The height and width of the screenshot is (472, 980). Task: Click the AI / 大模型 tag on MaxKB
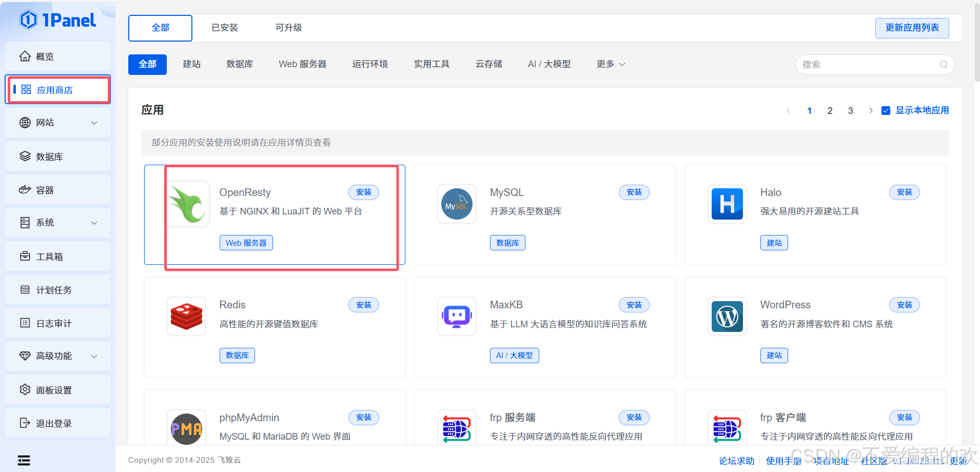click(x=515, y=355)
